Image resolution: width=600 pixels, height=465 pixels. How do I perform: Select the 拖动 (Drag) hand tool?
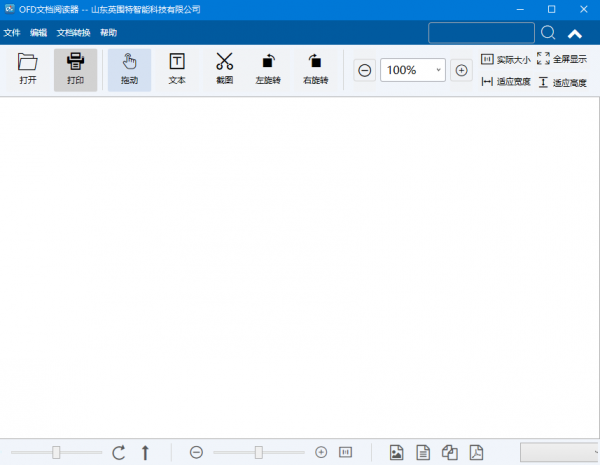pyautogui.click(x=129, y=63)
